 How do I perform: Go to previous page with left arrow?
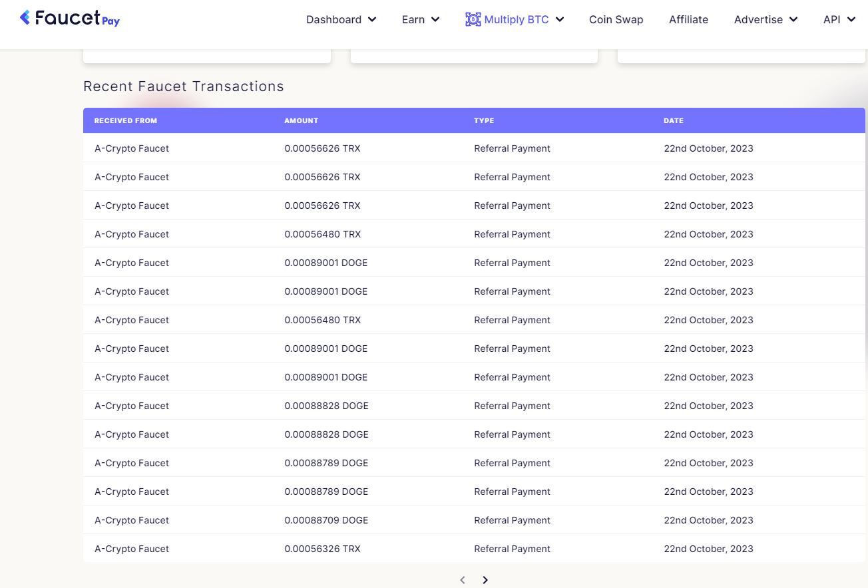(463, 580)
